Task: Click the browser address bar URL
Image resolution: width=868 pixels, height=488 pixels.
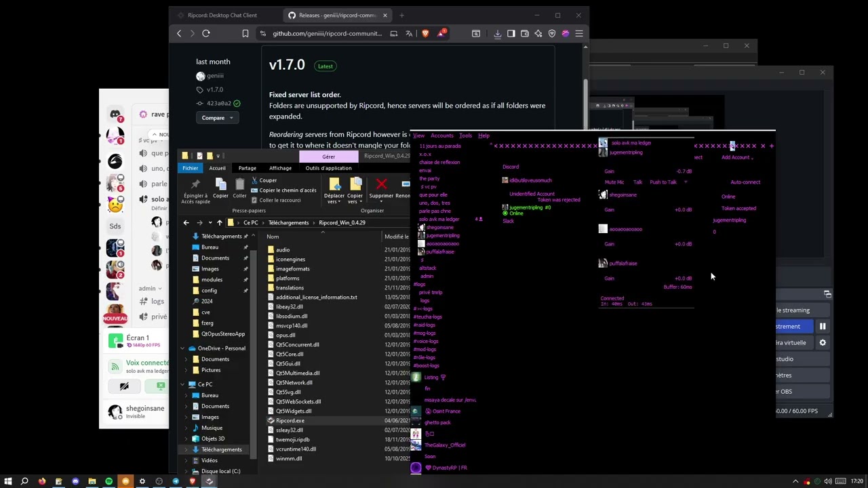Action: point(328,33)
